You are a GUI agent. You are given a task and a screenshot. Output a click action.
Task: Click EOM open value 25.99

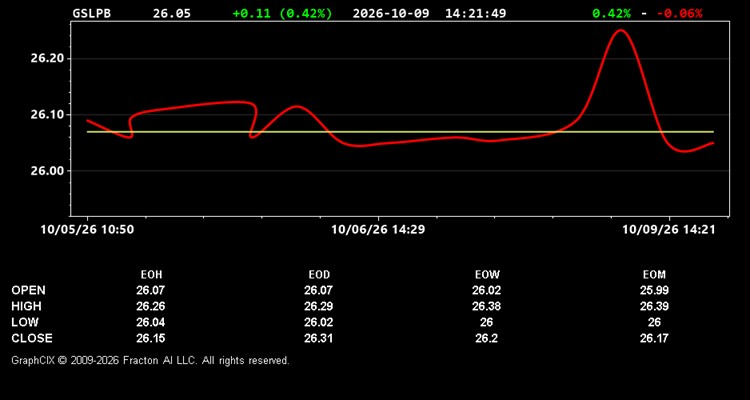point(654,290)
